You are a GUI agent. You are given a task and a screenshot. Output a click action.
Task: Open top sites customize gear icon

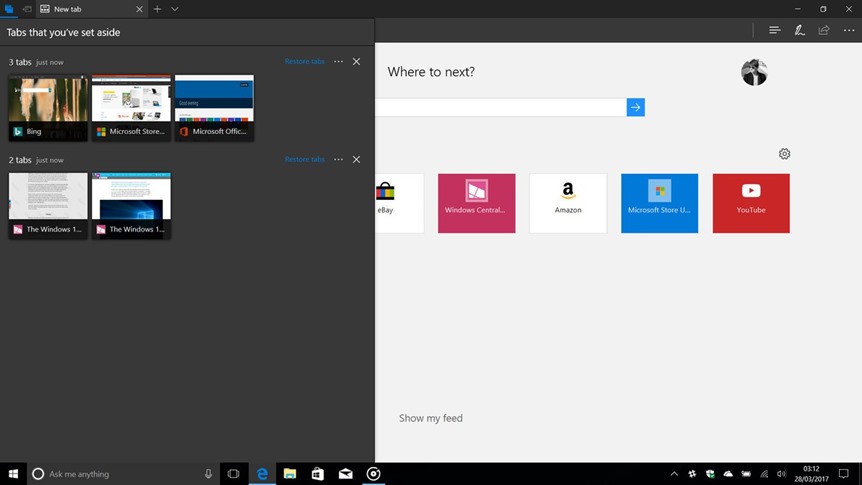(784, 154)
